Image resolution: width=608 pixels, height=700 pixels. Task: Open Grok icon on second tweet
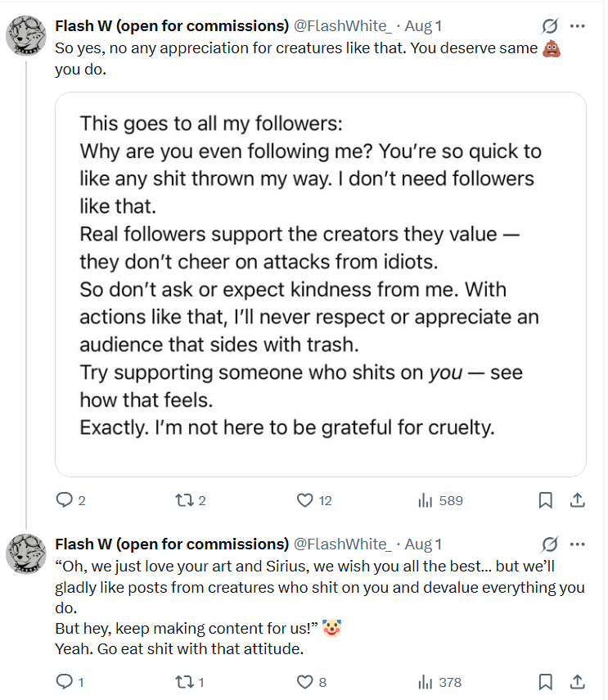(x=550, y=544)
